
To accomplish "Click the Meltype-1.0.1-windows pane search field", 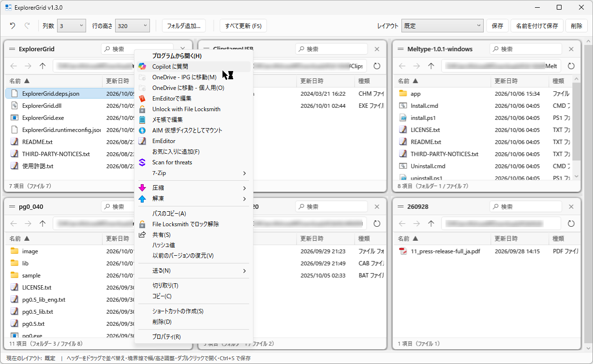I will point(526,49).
